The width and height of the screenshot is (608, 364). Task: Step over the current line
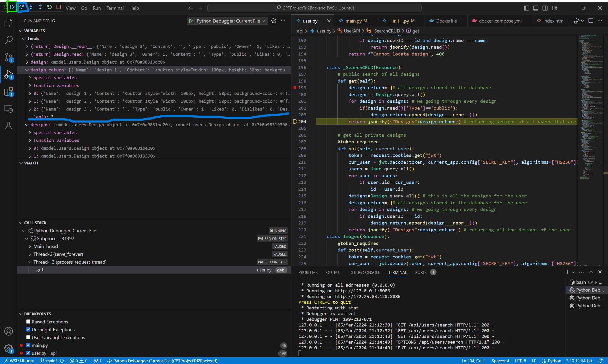click(x=22, y=7)
